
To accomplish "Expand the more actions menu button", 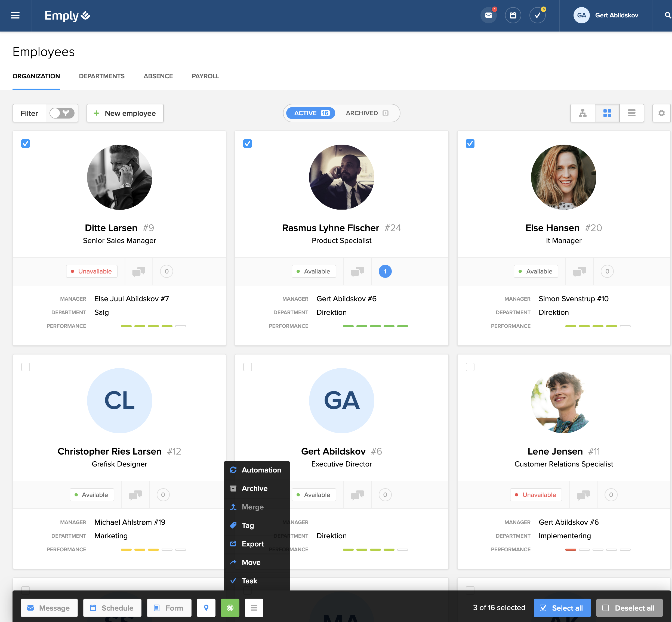I will click(x=254, y=608).
